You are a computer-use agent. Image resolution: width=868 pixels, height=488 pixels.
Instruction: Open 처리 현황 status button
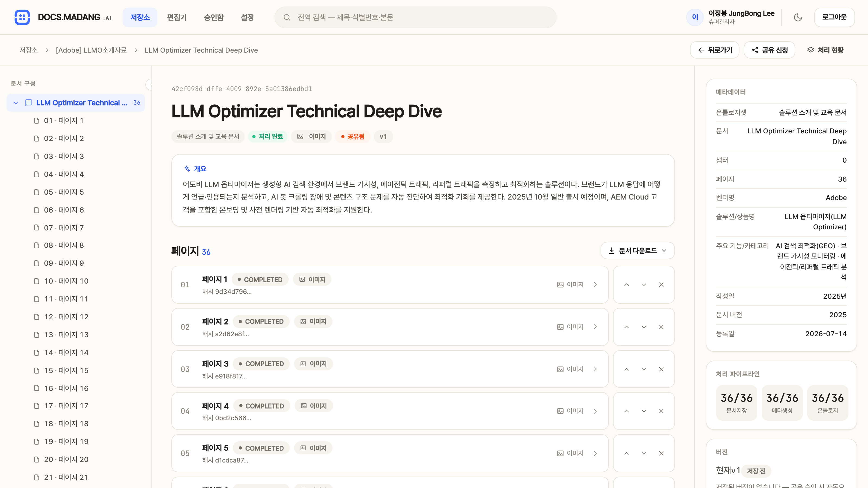[825, 50]
